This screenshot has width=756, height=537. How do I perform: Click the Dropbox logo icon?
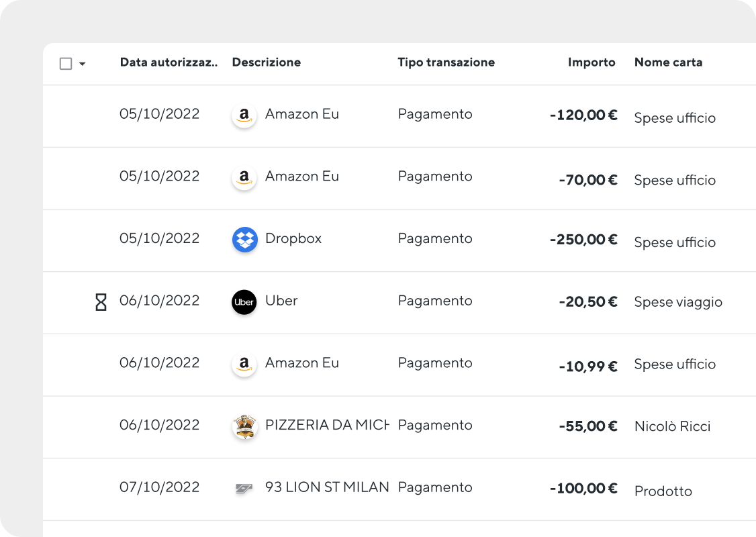pos(244,240)
